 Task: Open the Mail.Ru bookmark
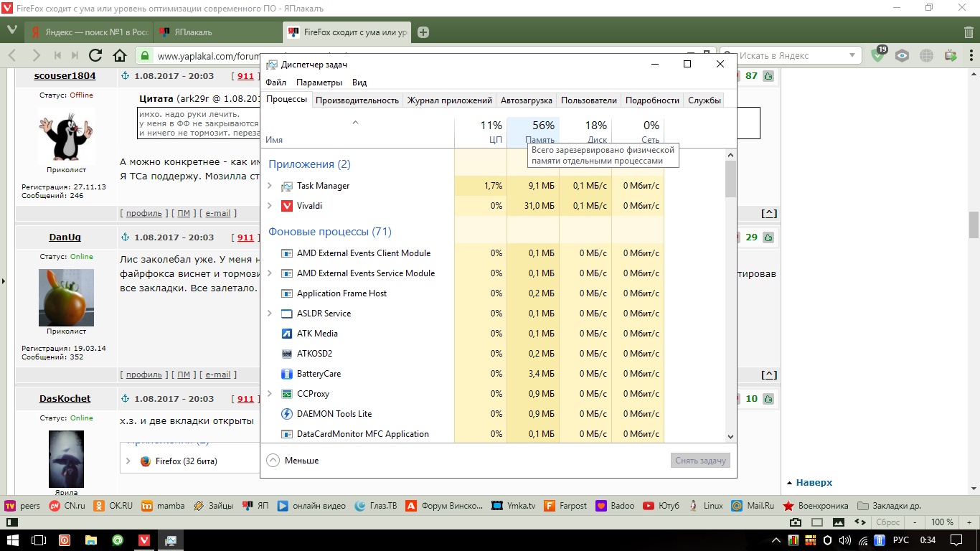(x=753, y=506)
